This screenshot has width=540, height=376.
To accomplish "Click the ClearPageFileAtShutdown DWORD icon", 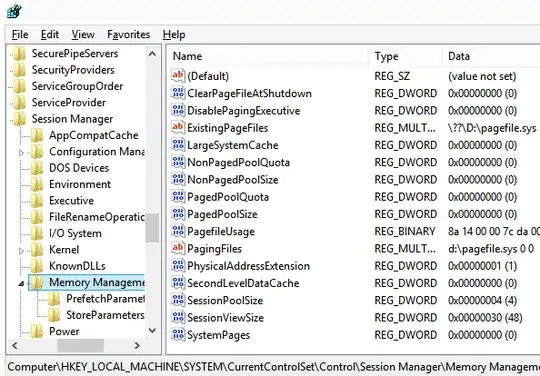I will coord(178,93).
